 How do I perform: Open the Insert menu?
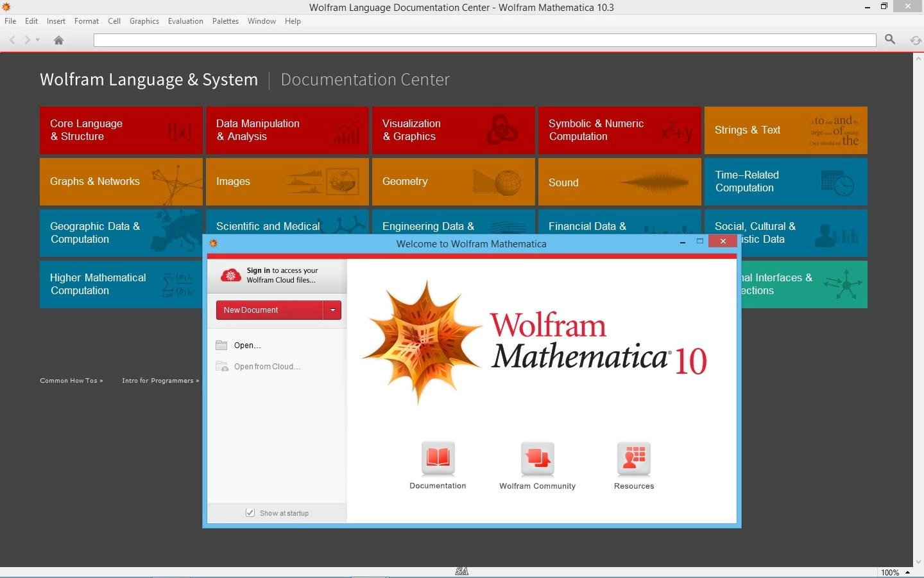[x=56, y=21]
